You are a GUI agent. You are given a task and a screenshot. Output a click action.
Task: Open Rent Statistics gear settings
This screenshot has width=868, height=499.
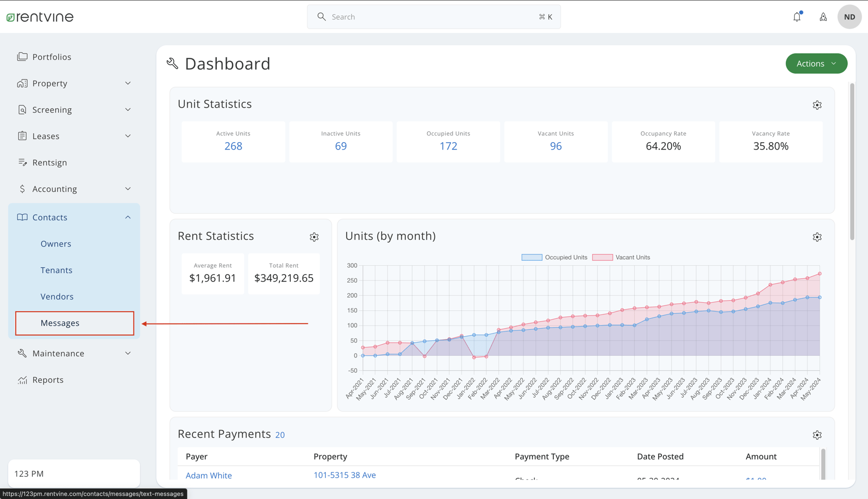pos(314,237)
